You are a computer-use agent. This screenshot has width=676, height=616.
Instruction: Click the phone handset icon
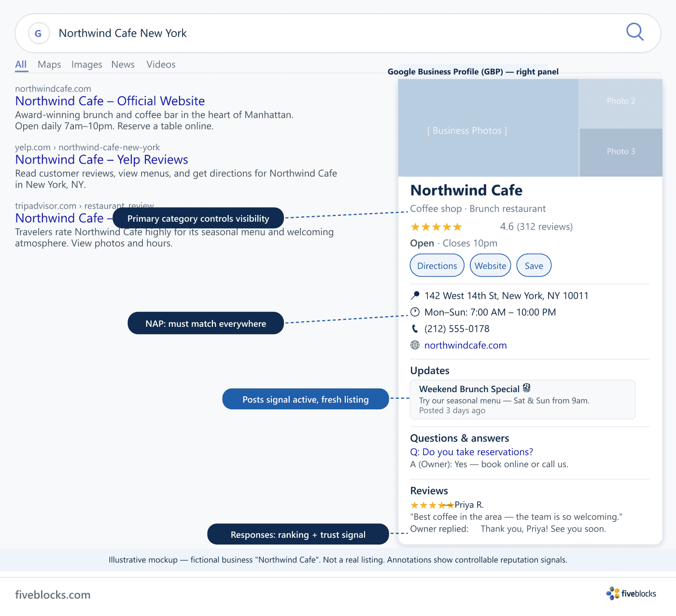coord(415,329)
